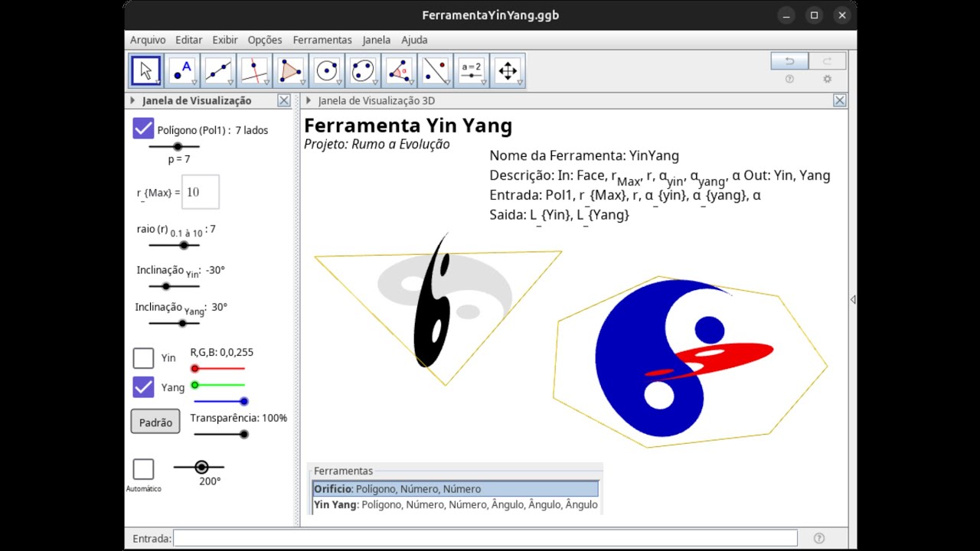Open the Slider tool dropdown arrow
Image resolution: width=980 pixels, height=551 pixels.
pos(484,83)
